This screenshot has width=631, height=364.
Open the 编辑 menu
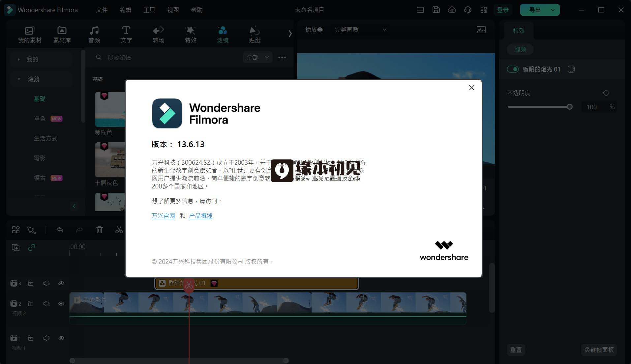(126, 10)
